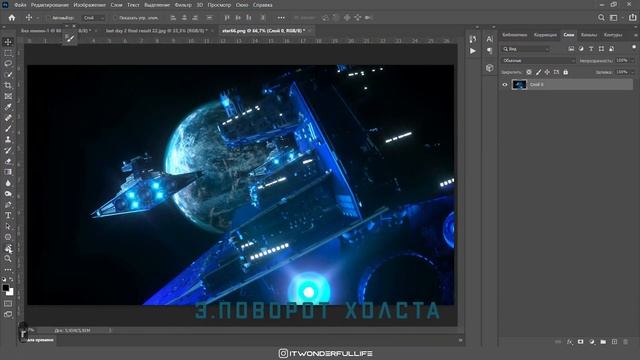Viewport: 640px width, 360px height.
Task: Toggle layer filtering on/off switch
Action: pos(633,47)
